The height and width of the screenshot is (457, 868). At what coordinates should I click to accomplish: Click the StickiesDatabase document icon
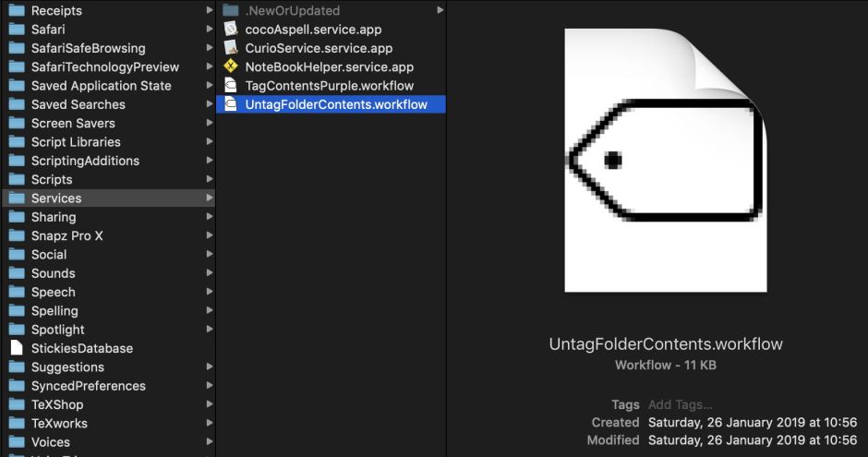coord(17,348)
